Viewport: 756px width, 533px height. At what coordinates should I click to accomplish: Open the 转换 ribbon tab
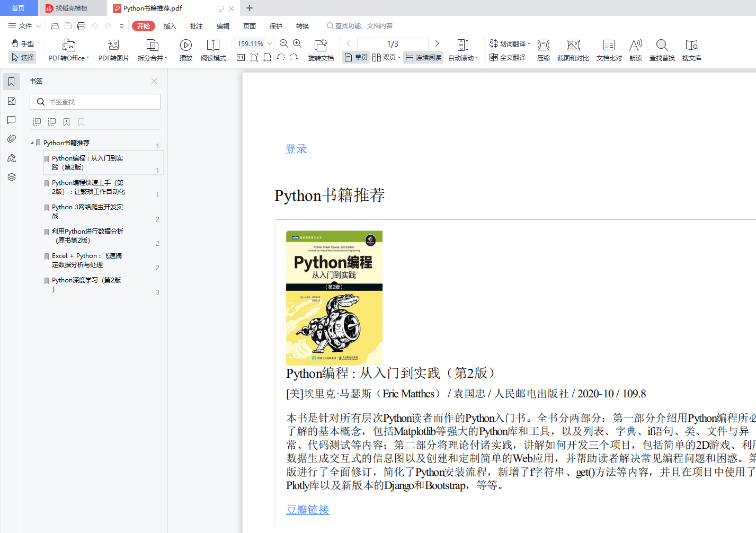click(303, 26)
